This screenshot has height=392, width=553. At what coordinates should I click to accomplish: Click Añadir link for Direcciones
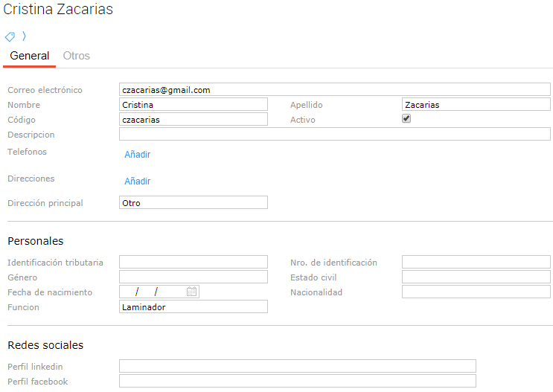[x=138, y=181]
